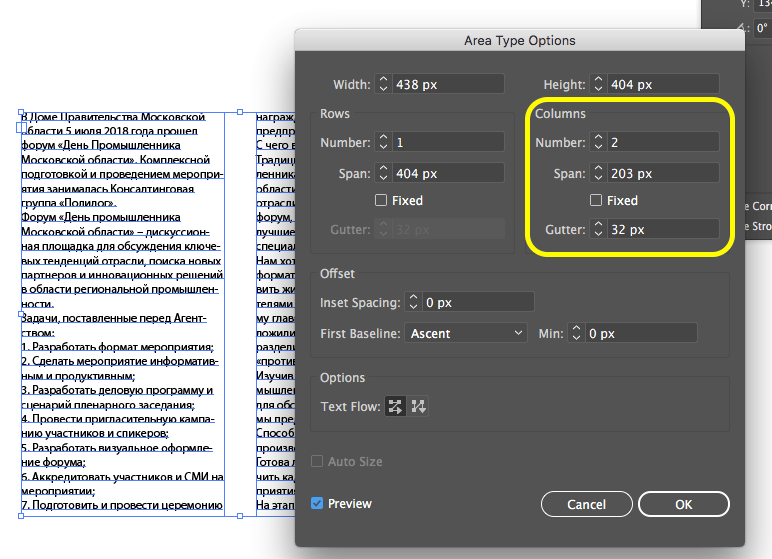Select the left-to-right by rows Text Flow icon
Screen dimensions: 772x559
tap(395, 406)
